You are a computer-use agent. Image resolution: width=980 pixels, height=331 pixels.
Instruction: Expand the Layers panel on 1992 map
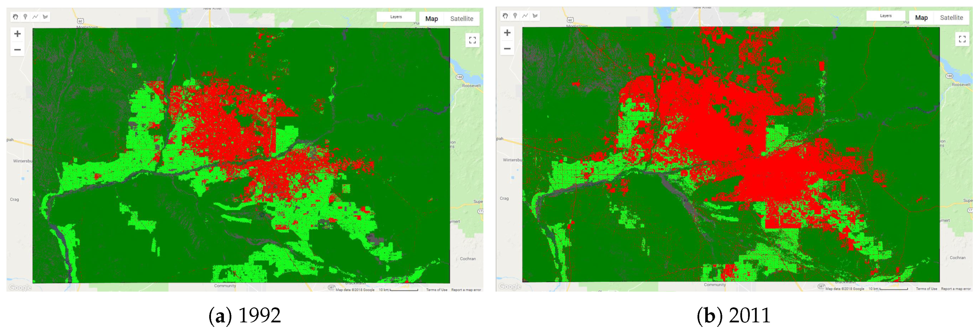[396, 17]
